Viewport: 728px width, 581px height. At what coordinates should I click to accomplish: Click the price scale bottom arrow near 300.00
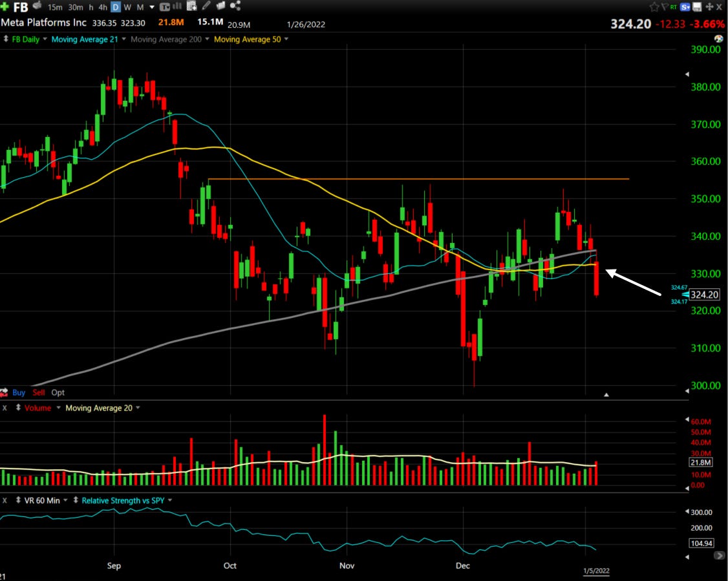pos(687,391)
